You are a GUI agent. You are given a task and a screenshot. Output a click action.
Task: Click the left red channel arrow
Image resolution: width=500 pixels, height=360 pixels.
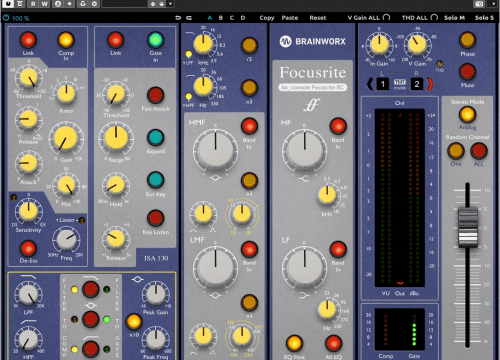(370, 84)
